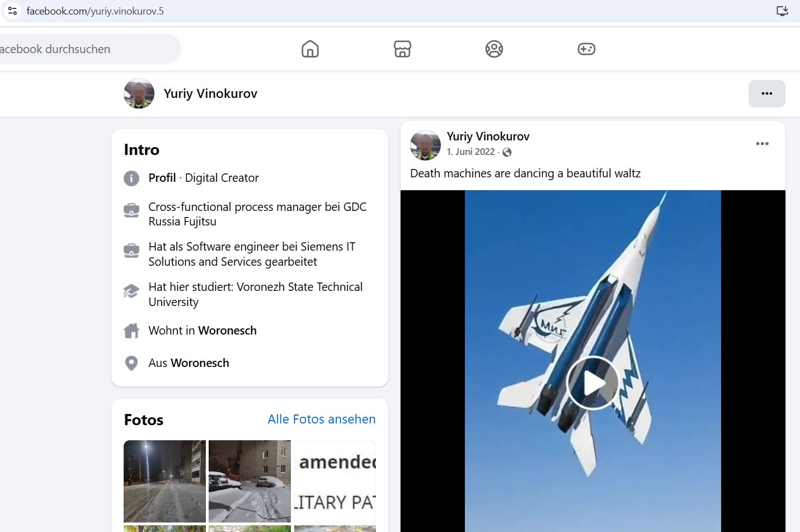Click the Yuriy Vinokurov name in profile header

pos(210,93)
